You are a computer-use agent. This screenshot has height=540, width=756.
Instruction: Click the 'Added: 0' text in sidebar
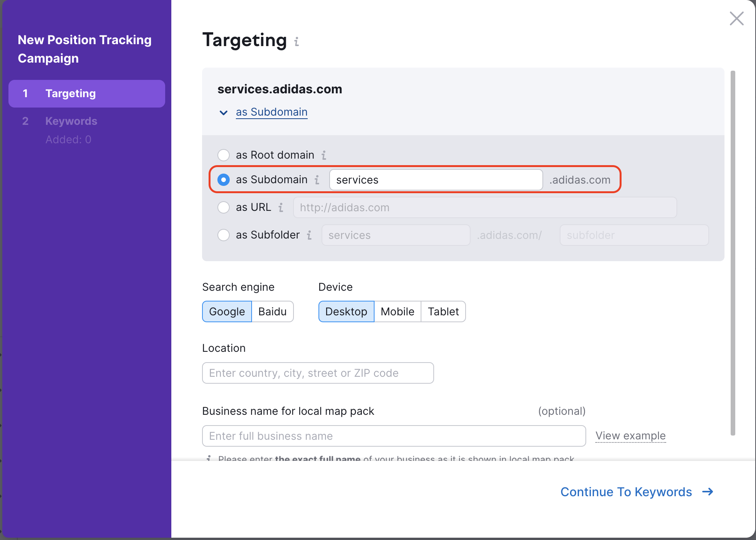(68, 139)
